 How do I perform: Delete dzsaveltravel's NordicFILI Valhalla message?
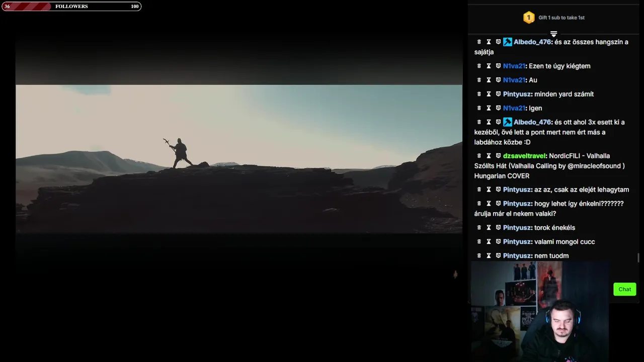[x=479, y=156]
